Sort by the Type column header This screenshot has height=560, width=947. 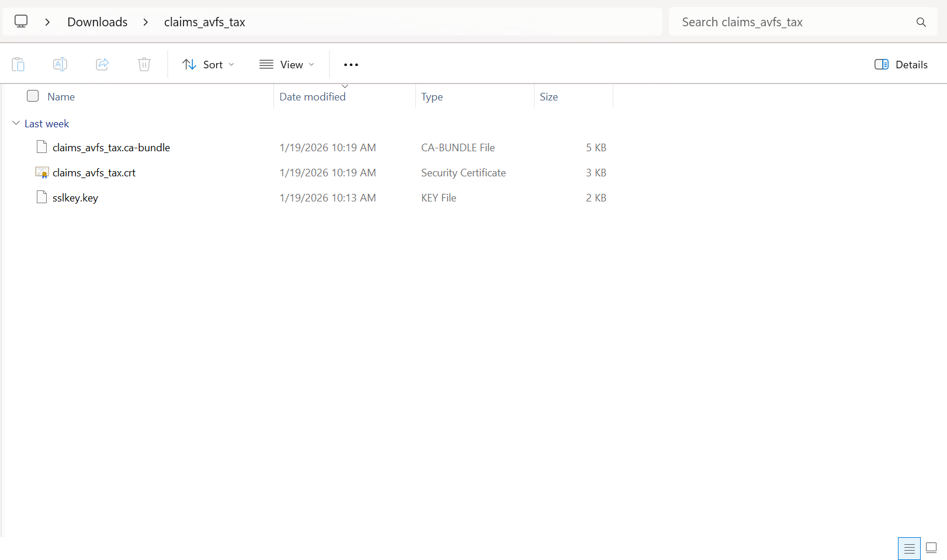[432, 97]
